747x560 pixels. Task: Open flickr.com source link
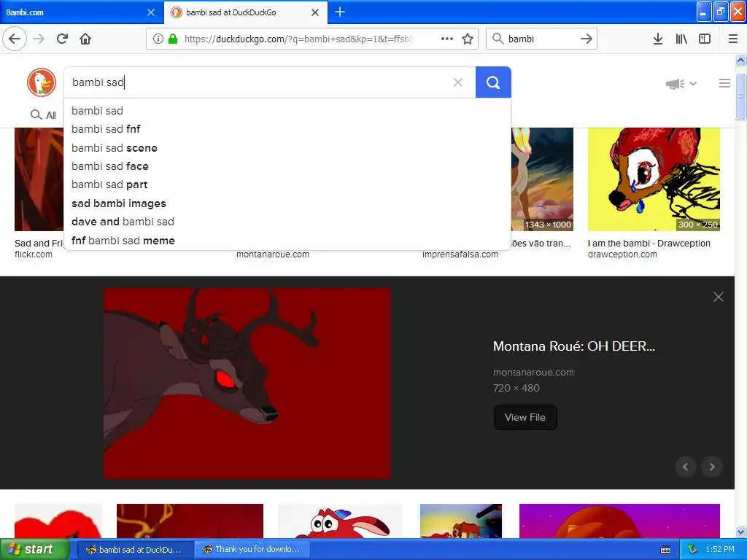coord(34,254)
